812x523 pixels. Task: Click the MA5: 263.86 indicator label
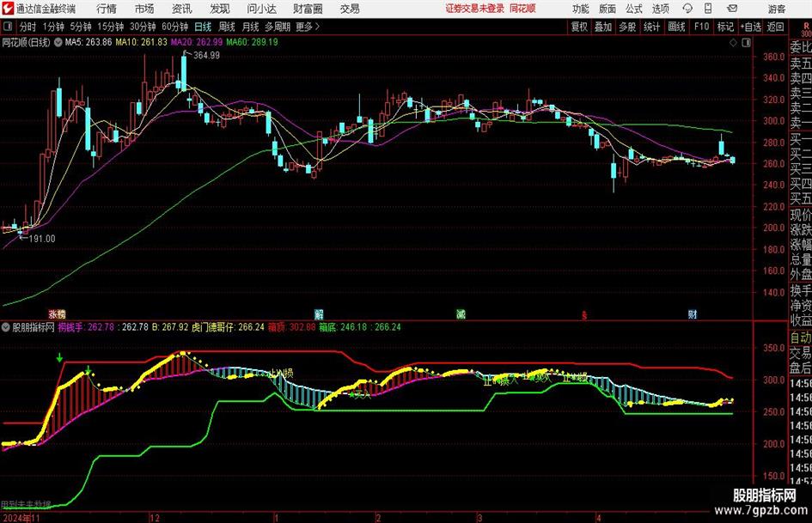coord(89,42)
